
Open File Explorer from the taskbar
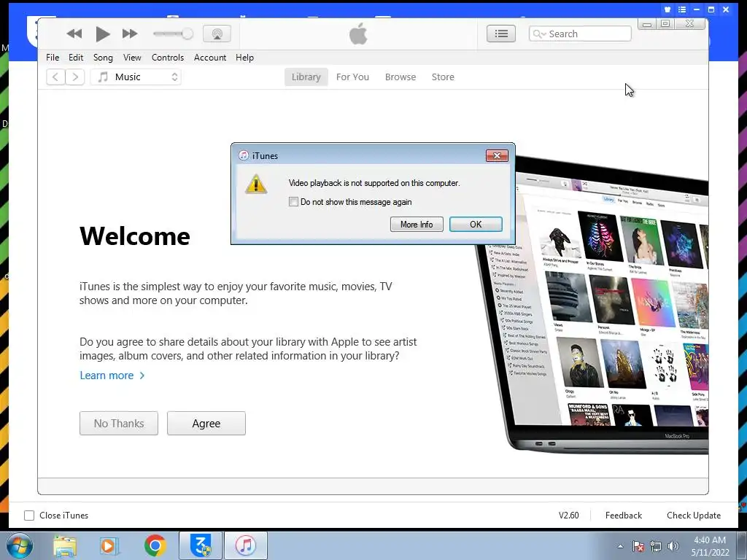(65, 545)
